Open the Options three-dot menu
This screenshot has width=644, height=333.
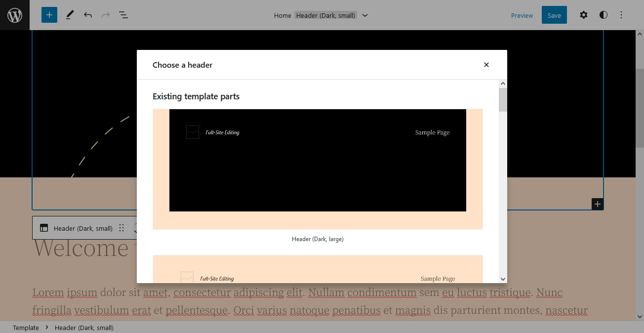(621, 15)
